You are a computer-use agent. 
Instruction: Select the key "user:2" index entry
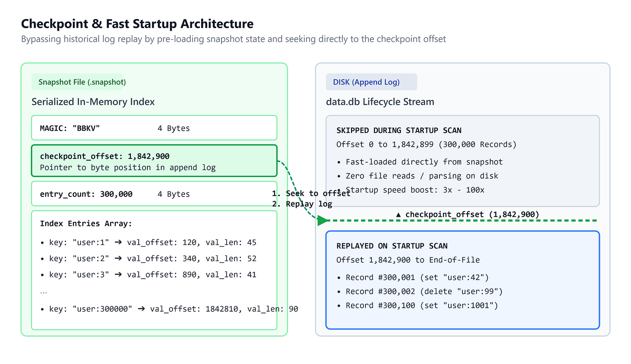[x=149, y=258]
